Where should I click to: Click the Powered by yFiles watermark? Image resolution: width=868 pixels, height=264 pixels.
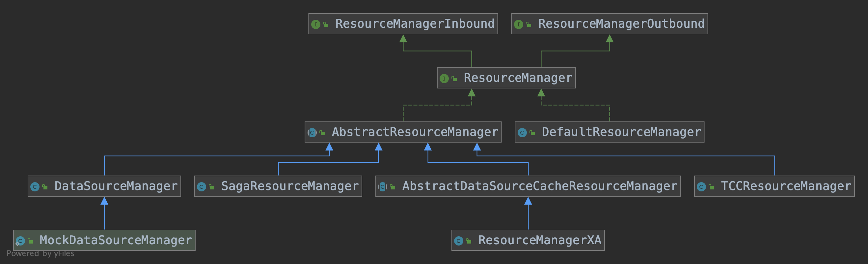(x=41, y=253)
